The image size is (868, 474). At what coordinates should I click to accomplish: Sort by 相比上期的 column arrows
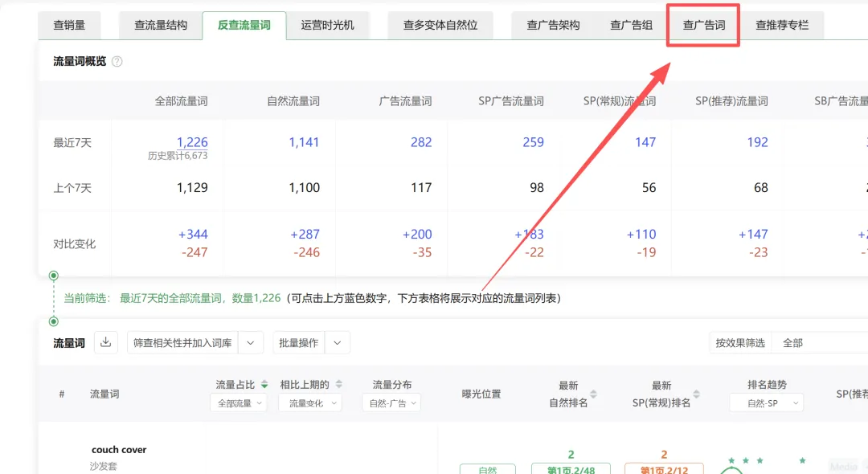(x=339, y=384)
